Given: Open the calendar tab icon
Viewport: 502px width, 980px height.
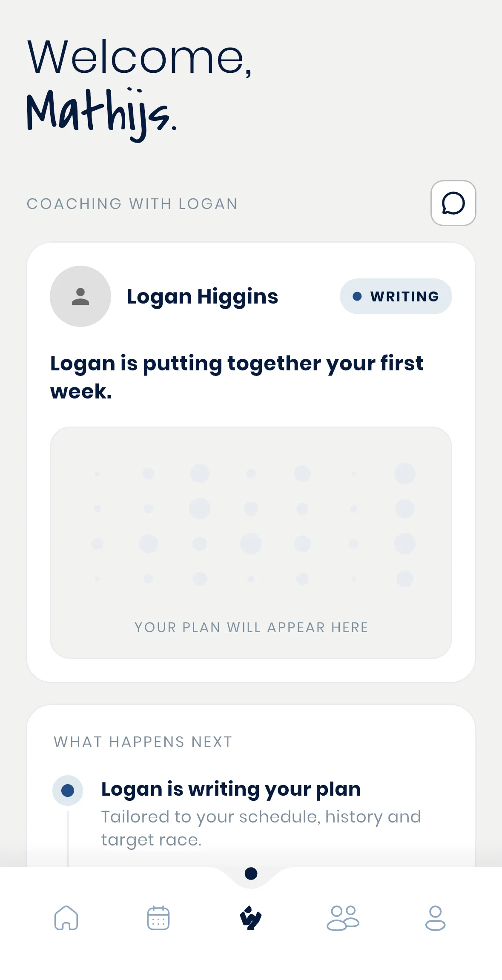Looking at the screenshot, I should pyautogui.click(x=158, y=918).
